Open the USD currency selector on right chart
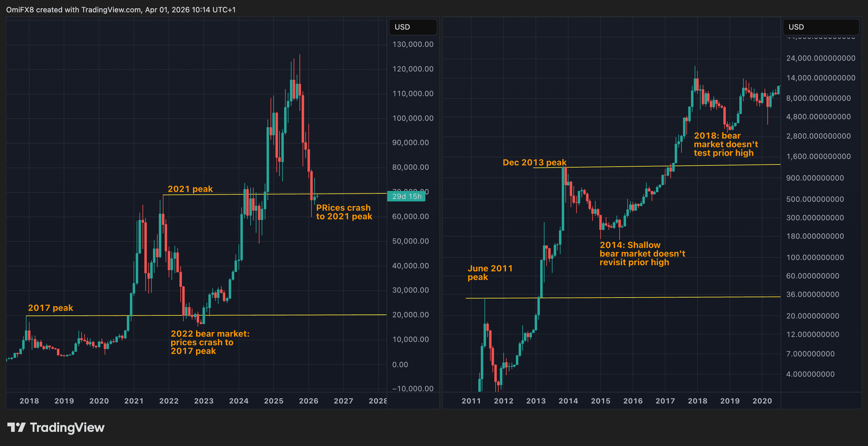Screen dimensions: 868x446 821,27
